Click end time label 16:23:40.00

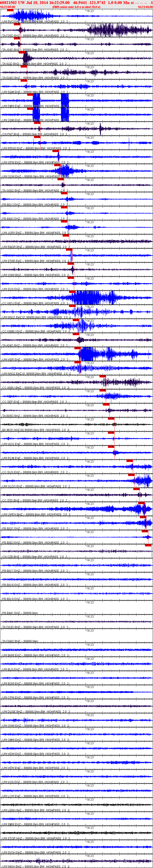(145, 7)
